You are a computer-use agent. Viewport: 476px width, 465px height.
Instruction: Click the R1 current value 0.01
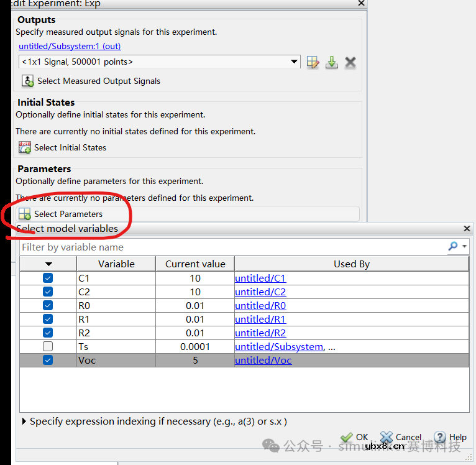195,319
